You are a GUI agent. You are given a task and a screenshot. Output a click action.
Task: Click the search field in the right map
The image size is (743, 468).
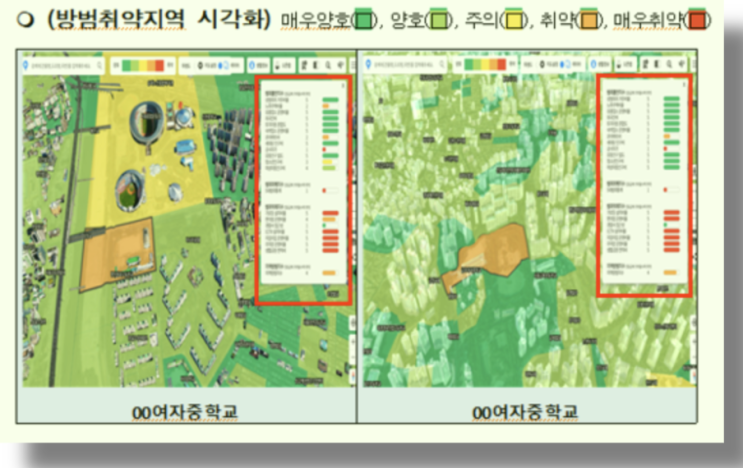pyautogui.click(x=406, y=64)
